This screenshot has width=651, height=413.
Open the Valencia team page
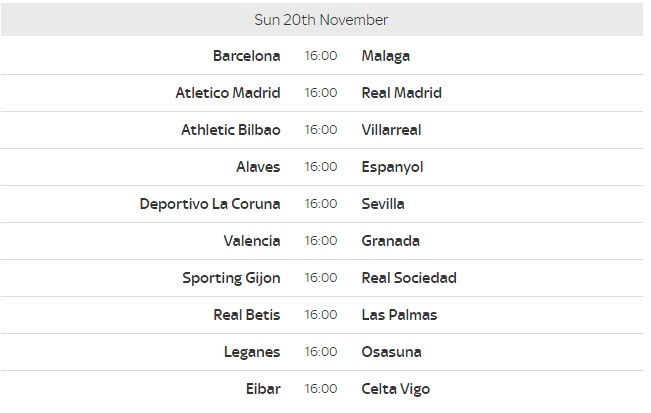252,240
